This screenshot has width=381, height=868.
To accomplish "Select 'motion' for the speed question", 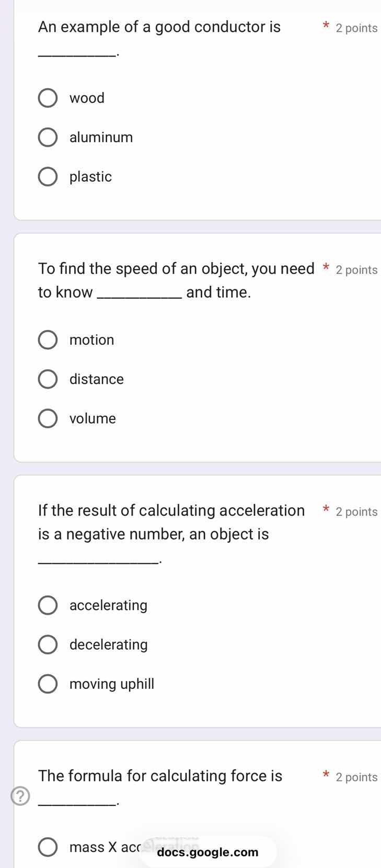I will click(48, 340).
